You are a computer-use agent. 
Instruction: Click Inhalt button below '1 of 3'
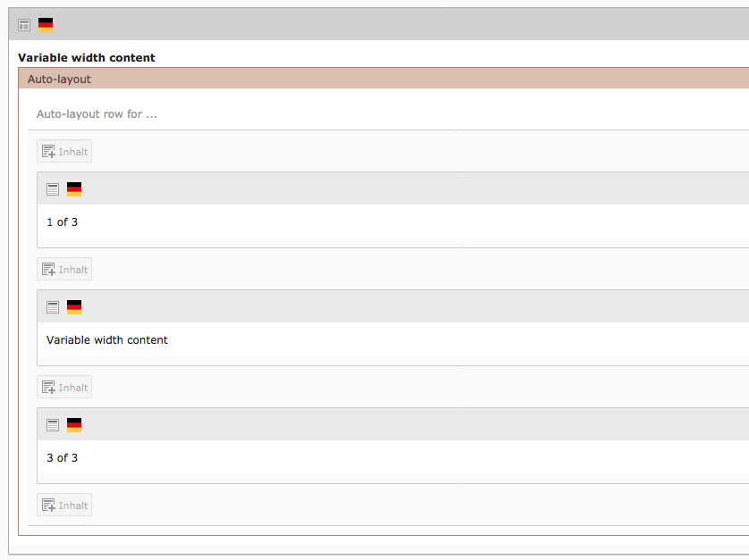pyautogui.click(x=64, y=269)
